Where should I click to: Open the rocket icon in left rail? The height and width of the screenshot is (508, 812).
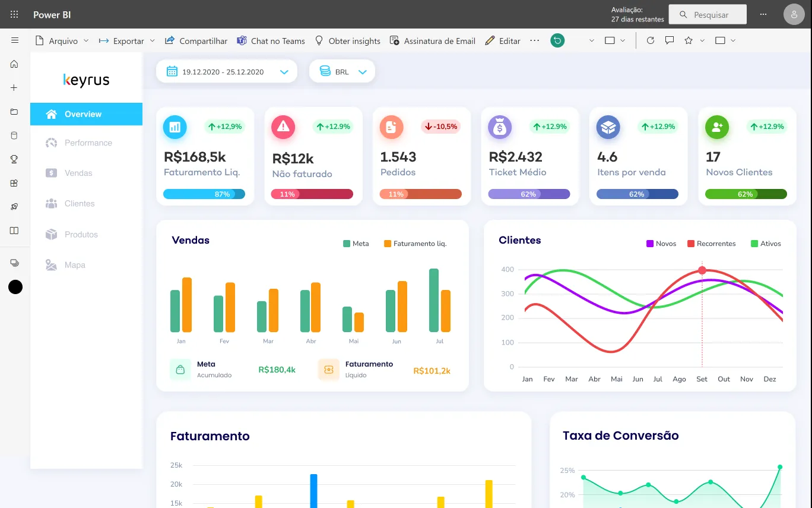point(14,207)
